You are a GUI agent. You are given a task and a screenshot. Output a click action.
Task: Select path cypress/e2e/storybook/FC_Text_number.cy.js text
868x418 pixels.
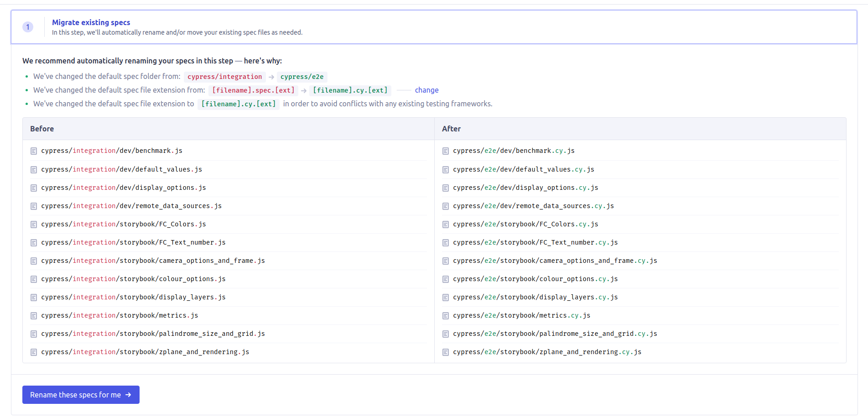(535, 242)
